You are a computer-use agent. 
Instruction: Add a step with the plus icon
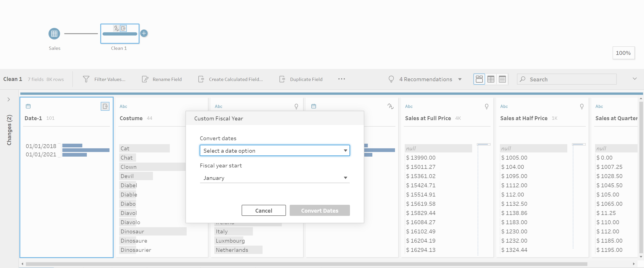[x=144, y=33]
